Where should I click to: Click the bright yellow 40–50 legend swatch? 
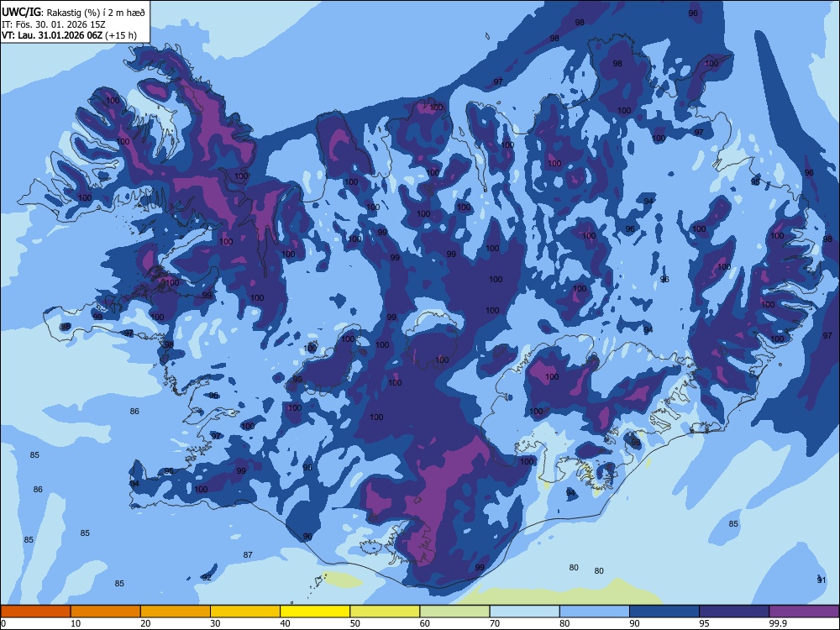[314, 612]
